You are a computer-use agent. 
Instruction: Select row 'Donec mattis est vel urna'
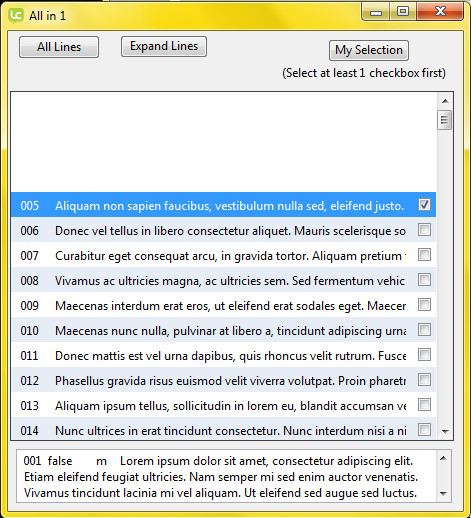tap(224, 355)
